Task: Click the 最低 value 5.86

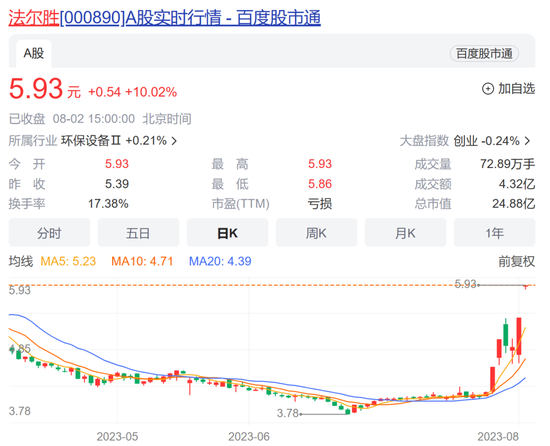Action: (320, 184)
